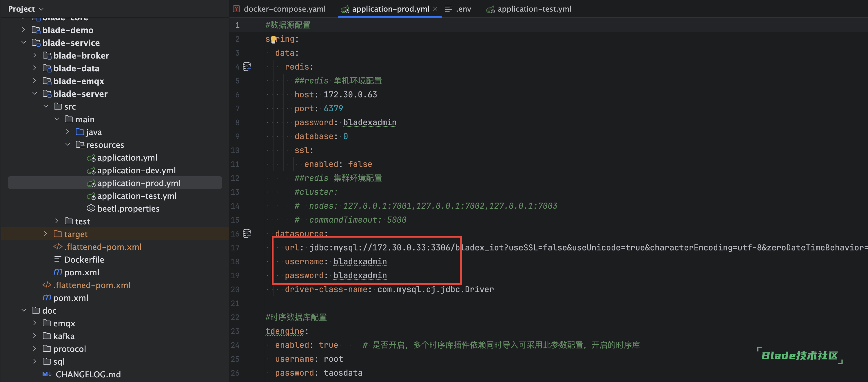Click the CHANGELOG.md markdown file icon
The height and width of the screenshot is (382, 868).
47,374
